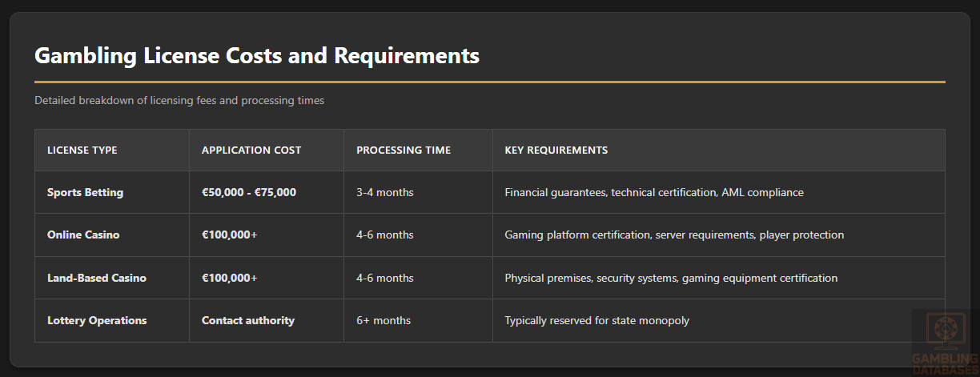The image size is (980, 377).
Task: Click the Detailed breakdown subtitle text
Action: (x=179, y=101)
